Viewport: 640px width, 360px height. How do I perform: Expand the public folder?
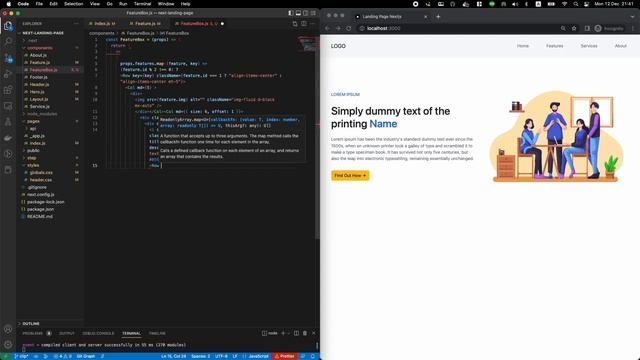(33, 151)
